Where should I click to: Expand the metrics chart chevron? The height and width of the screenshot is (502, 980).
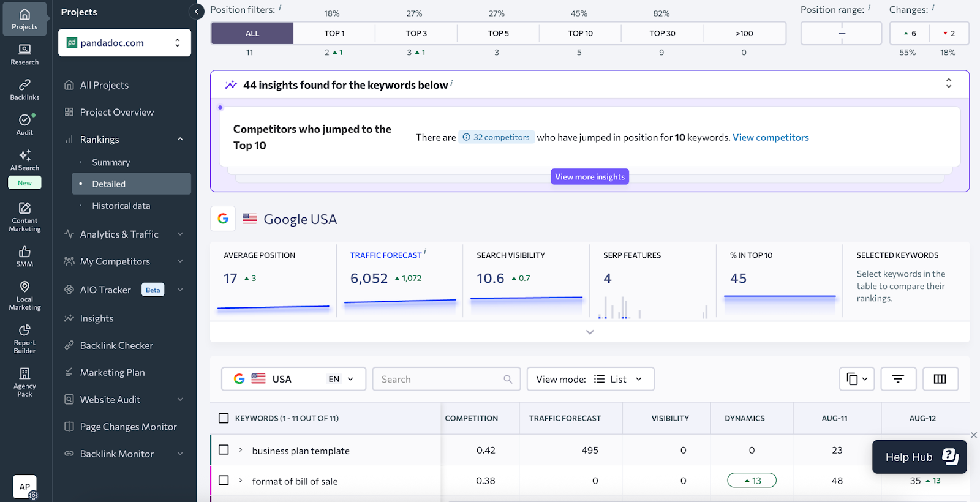590,332
